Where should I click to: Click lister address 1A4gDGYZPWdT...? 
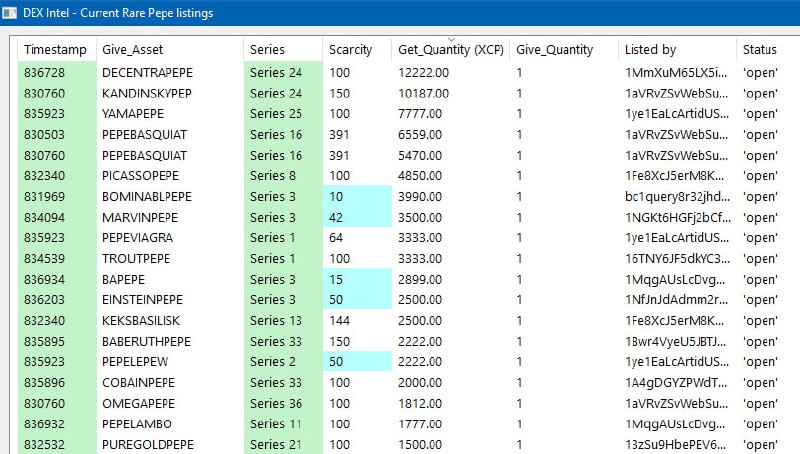677,383
